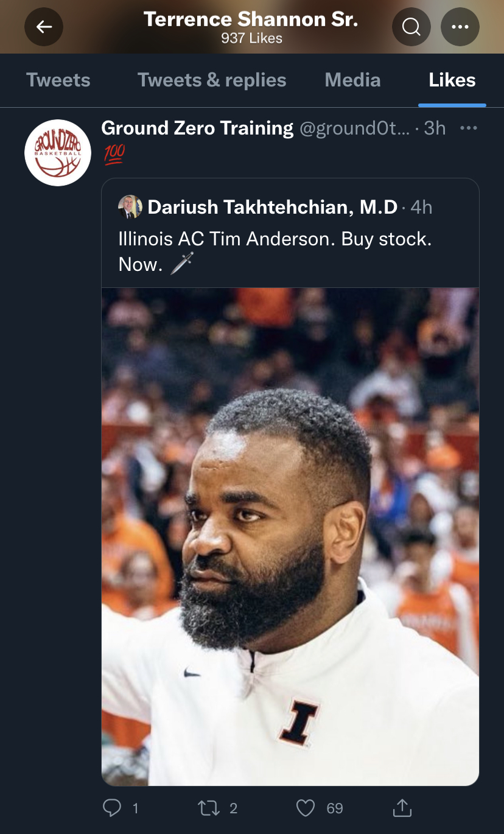Toggle the heart like button

point(305,808)
